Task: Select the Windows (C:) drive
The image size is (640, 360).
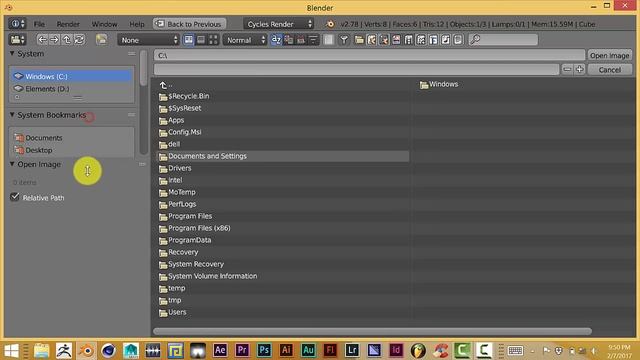Action: tap(71, 76)
